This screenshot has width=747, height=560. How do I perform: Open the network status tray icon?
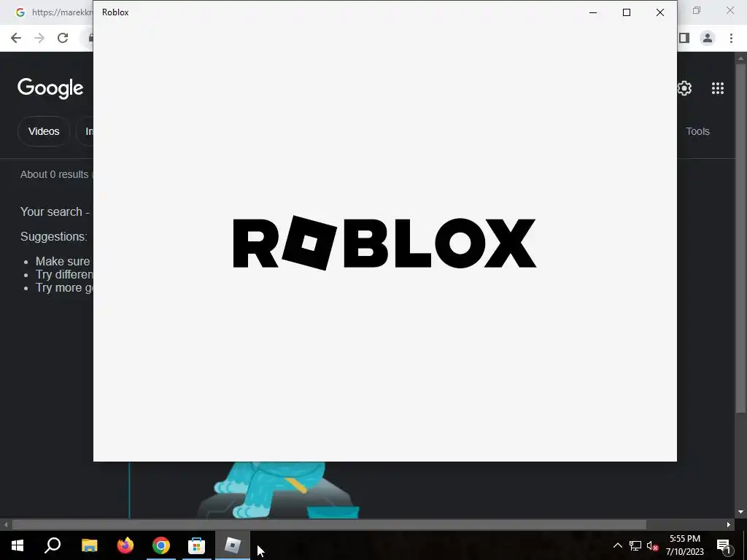pos(635,545)
